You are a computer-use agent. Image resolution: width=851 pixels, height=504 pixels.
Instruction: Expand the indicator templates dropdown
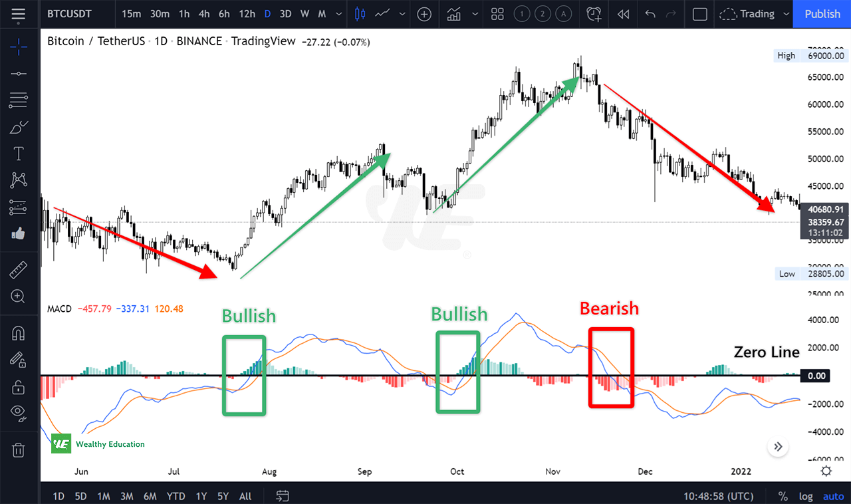click(x=475, y=14)
